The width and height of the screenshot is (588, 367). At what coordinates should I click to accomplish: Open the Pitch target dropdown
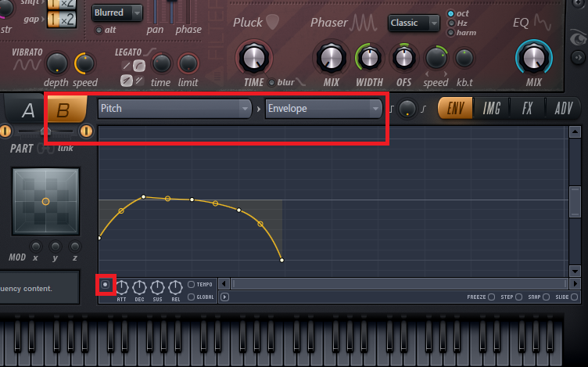174,109
